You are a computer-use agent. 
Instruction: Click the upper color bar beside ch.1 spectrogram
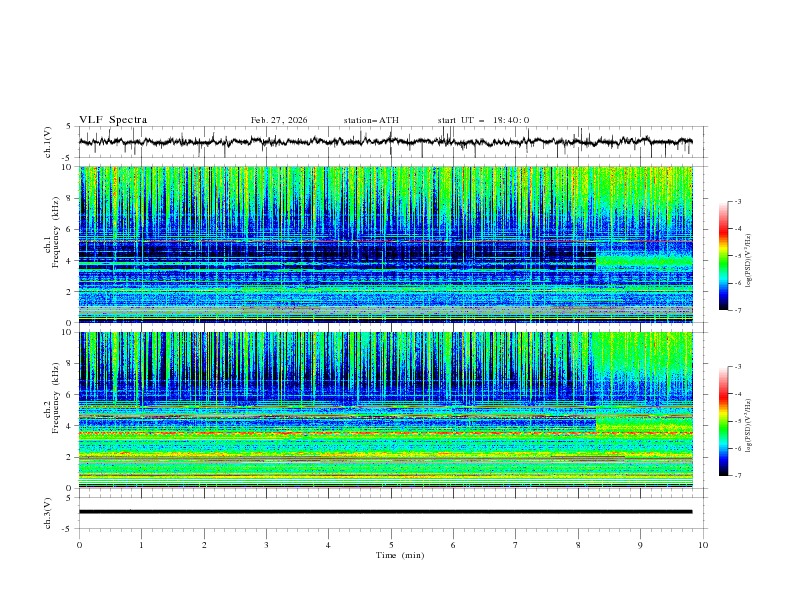point(724,256)
